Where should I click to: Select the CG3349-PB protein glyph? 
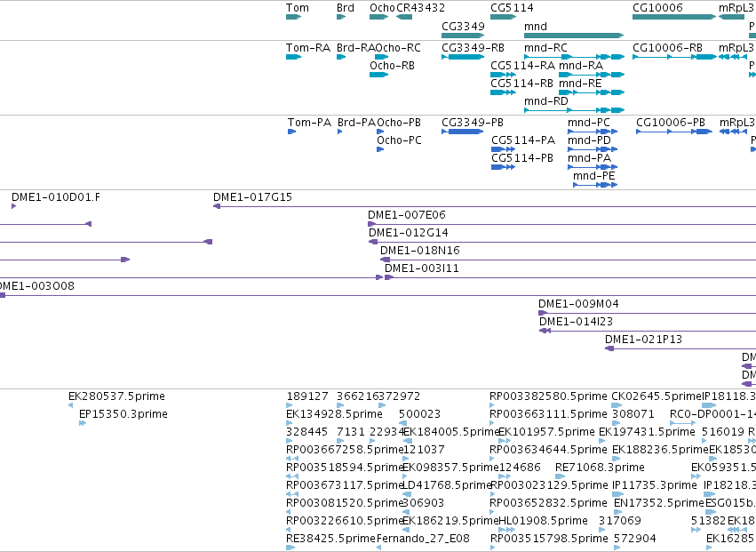tap(462, 132)
